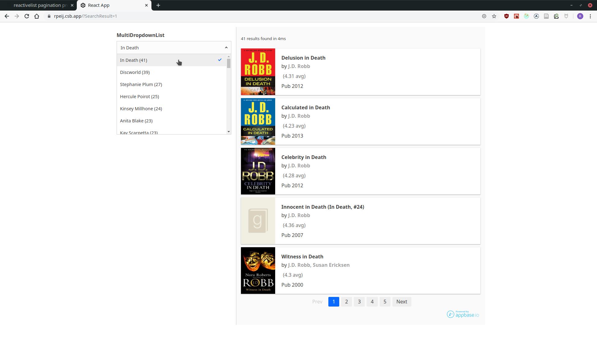Select the React App tab
597x364 pixels.
(114, 5)
